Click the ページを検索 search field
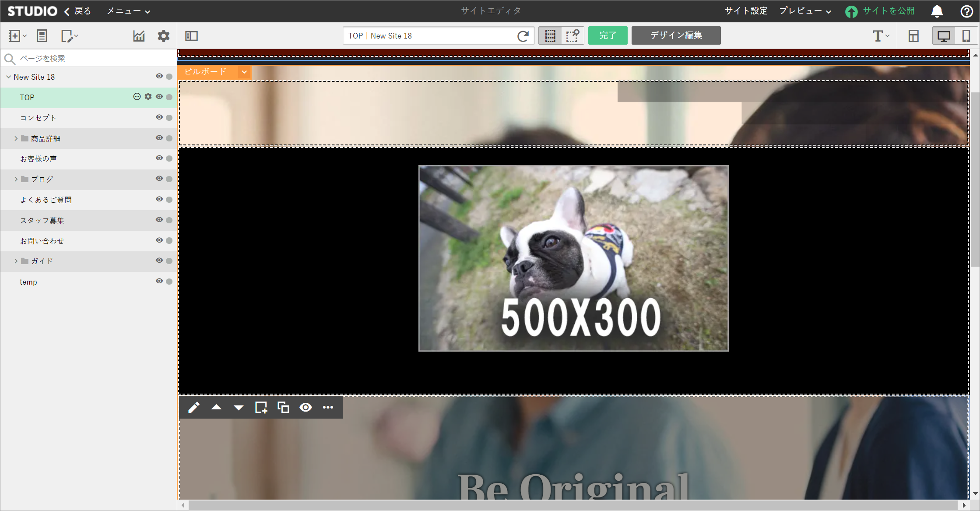This screenshot has width=980, height=511. (94, 58)
